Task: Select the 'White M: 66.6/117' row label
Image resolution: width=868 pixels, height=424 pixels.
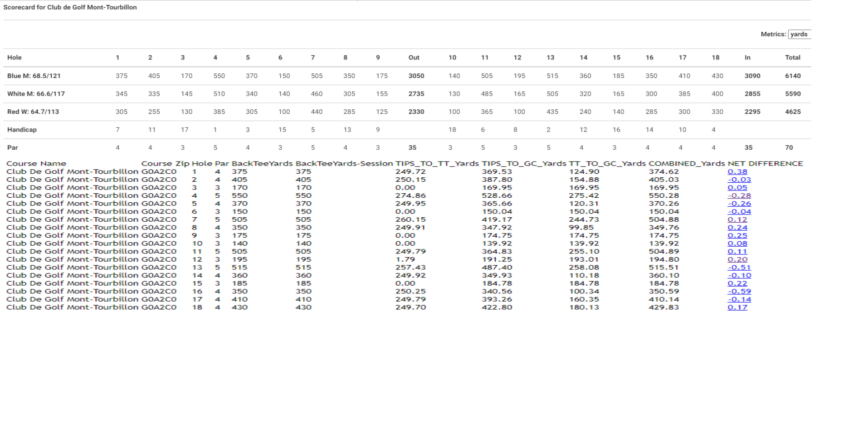Action: coord(36,94)
